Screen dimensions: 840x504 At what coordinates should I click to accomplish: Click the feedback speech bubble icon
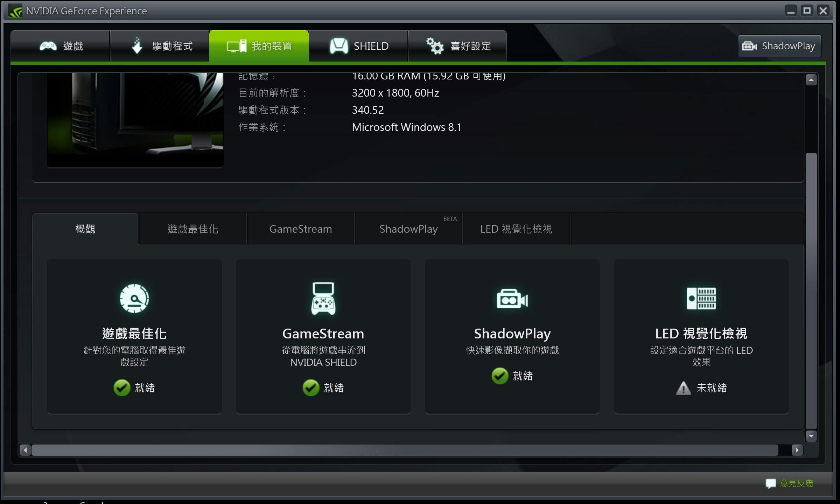[770, 484]
